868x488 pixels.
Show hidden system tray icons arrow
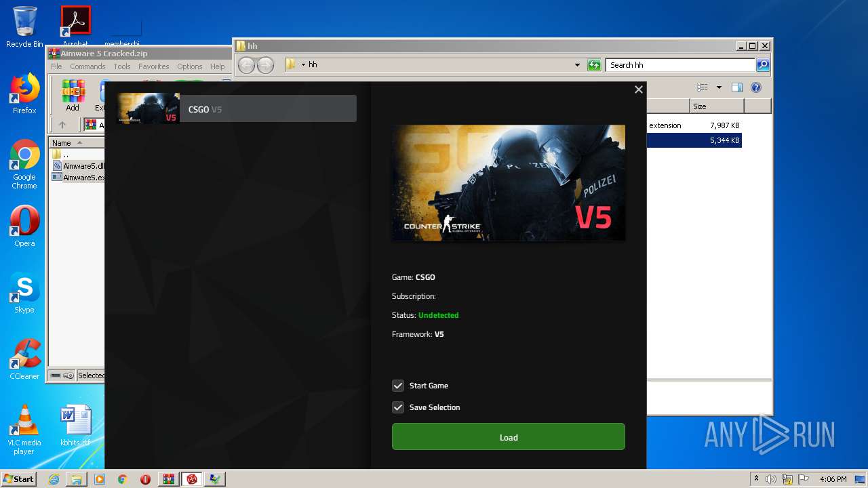pyautogui.click(x=756, y=479)
